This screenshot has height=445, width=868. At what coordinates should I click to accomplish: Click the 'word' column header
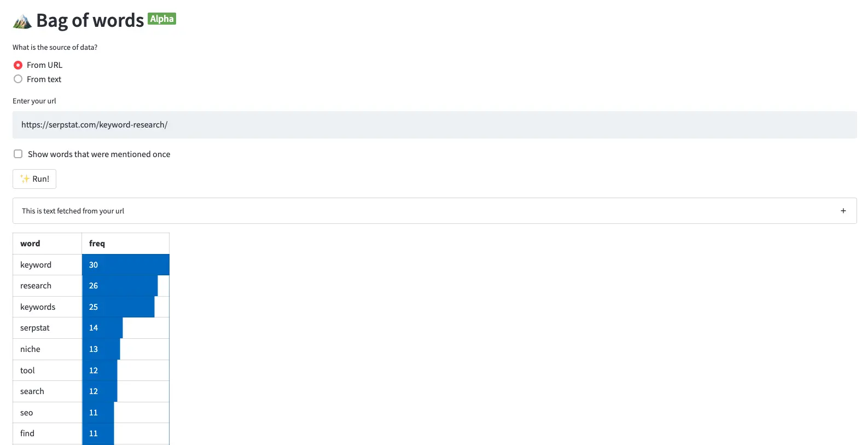(x=47, y=244)
